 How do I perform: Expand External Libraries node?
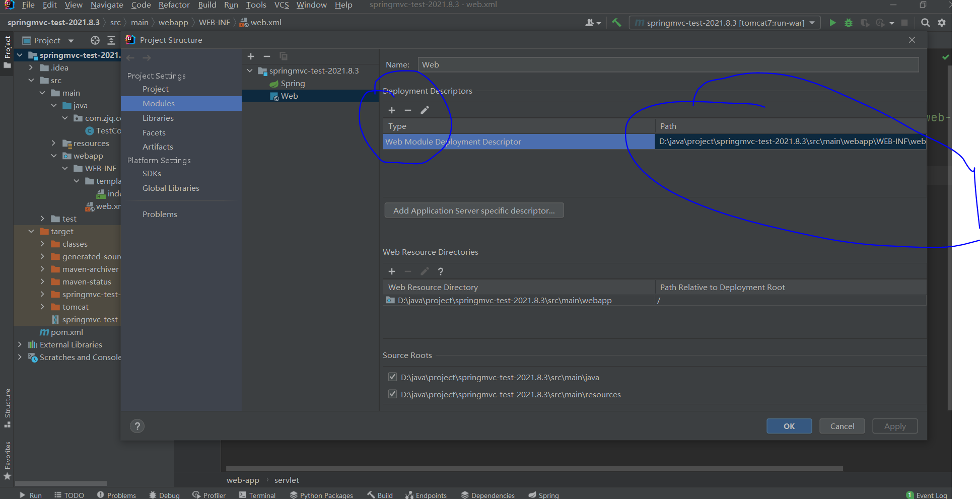[x=20, y=344]
